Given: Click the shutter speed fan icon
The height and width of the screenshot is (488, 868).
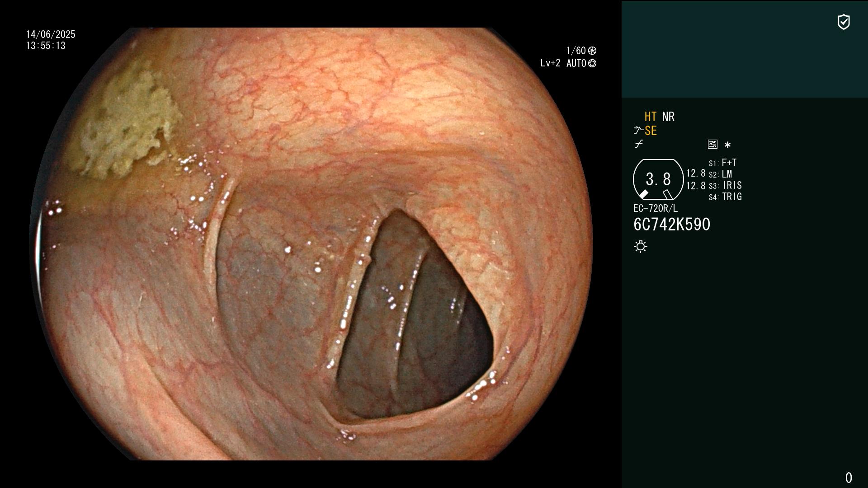Looking at the screenshot, I should point(592,51).
